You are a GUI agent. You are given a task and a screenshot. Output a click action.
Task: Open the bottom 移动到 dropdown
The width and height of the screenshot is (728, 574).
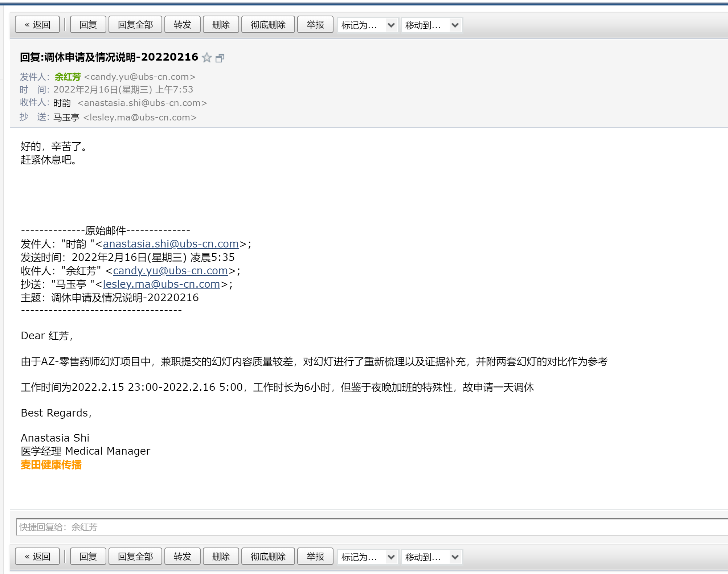click(432, 557)
